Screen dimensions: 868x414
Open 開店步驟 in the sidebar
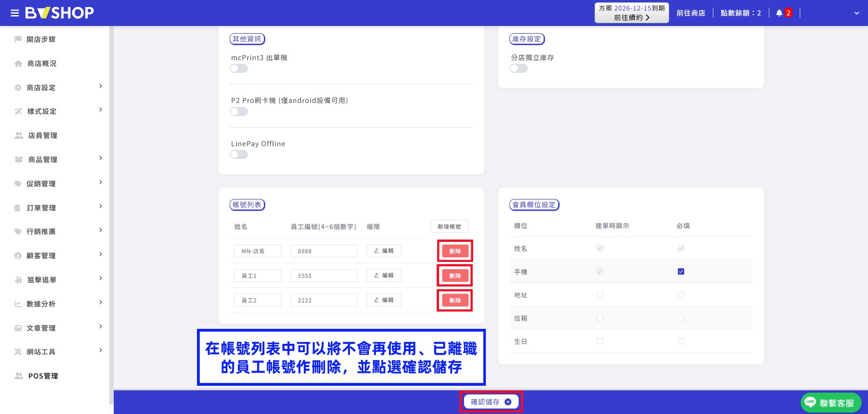(x=41, y=39)
